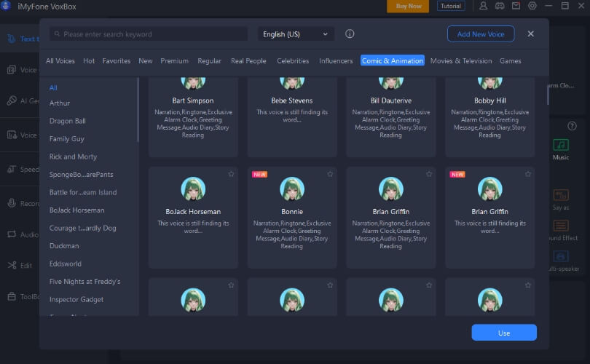590x364 pixels.
Task: Click the iMyFone VoxBox app logo
Action: pos(5,6)
